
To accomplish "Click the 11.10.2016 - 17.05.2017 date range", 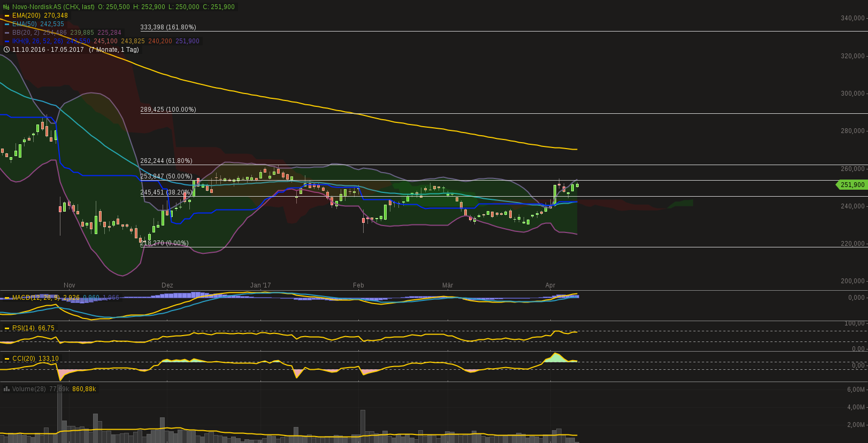I will tap(48, 50).
